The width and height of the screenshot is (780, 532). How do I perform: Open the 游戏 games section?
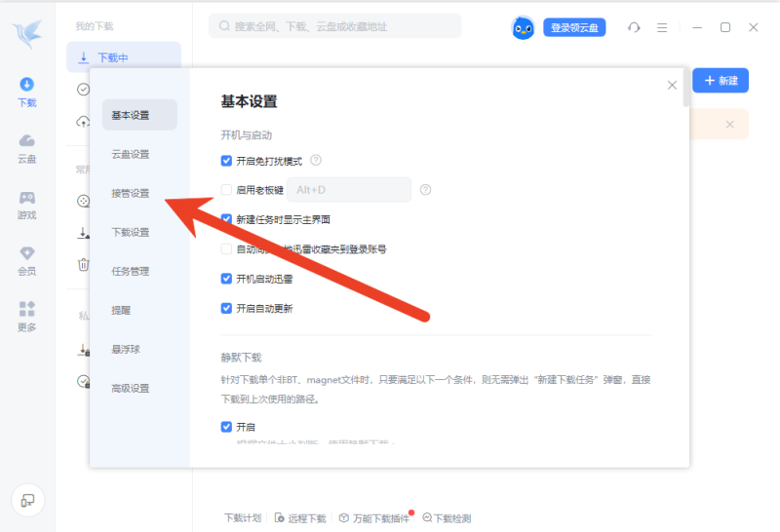click(x=27, y=205)
